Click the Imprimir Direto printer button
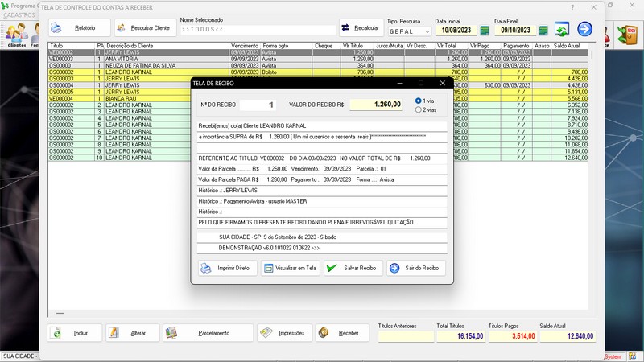This screenshot has width=644, height=362. coord(226,268)
